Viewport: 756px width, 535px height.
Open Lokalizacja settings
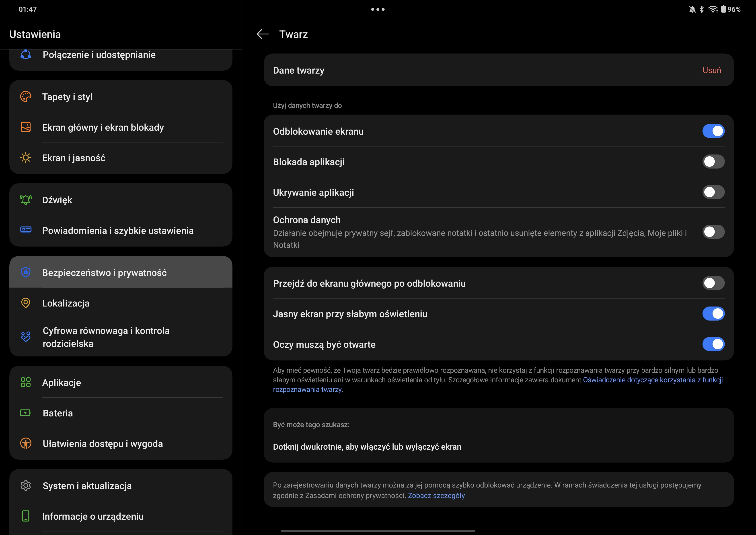121,303
